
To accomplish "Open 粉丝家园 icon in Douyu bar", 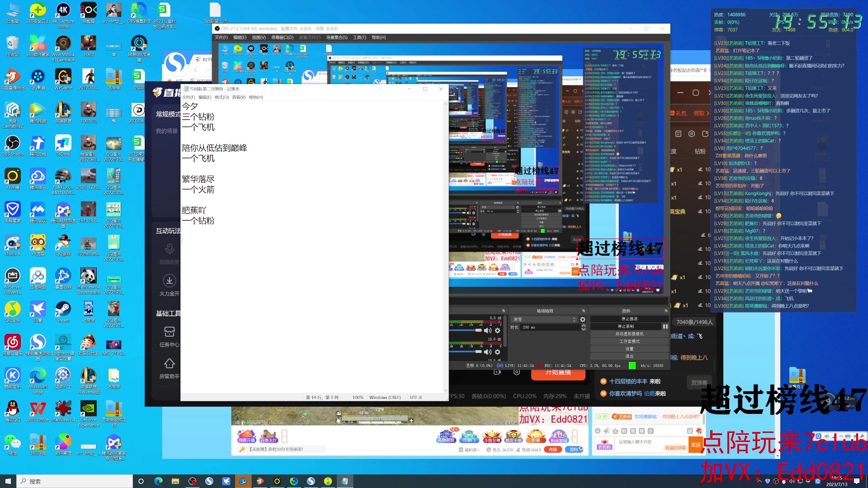I will click(558, 436).
